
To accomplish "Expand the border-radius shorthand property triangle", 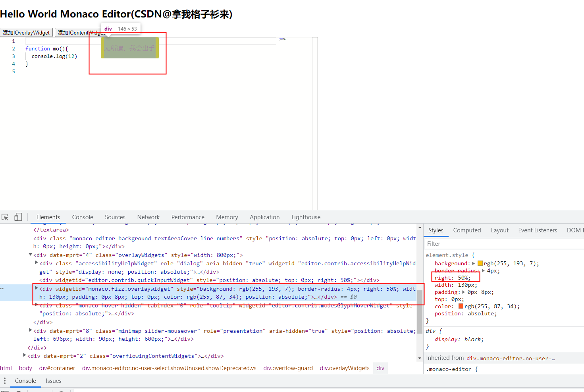I will coord(483,270).
